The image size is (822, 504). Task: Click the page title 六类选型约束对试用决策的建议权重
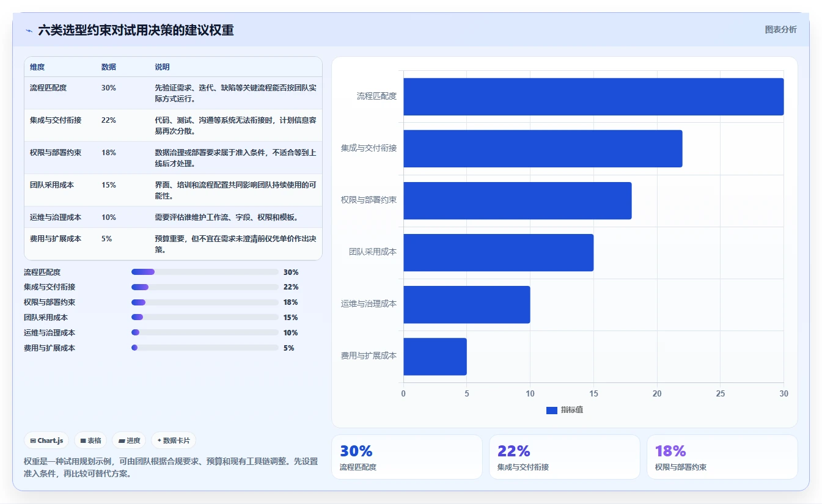click(136, 30)
